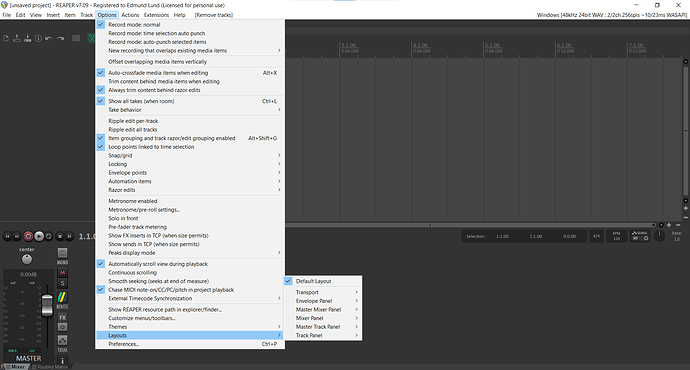
Task: Click the REAPER application icon in the title bar
Action: (x=4, y=5)
